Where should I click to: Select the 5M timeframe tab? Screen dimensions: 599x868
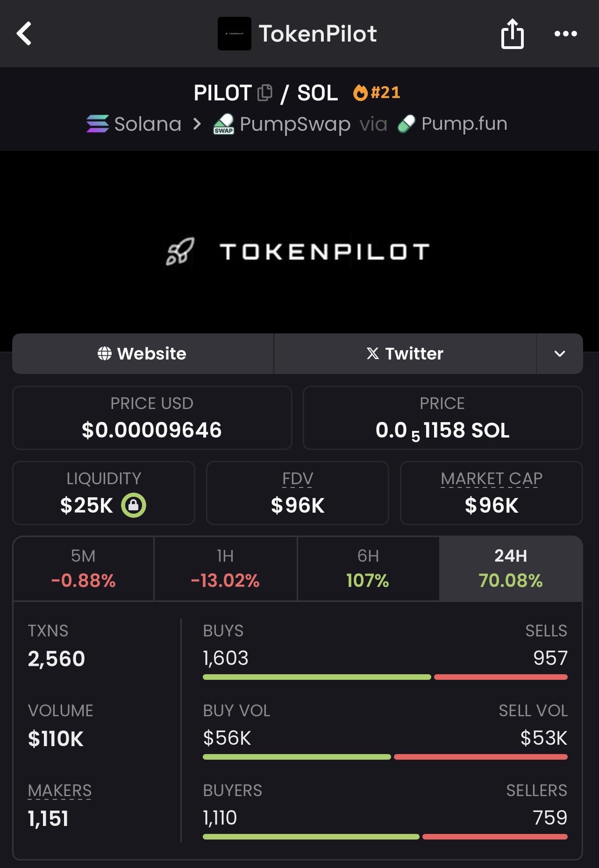pos(83,568)
